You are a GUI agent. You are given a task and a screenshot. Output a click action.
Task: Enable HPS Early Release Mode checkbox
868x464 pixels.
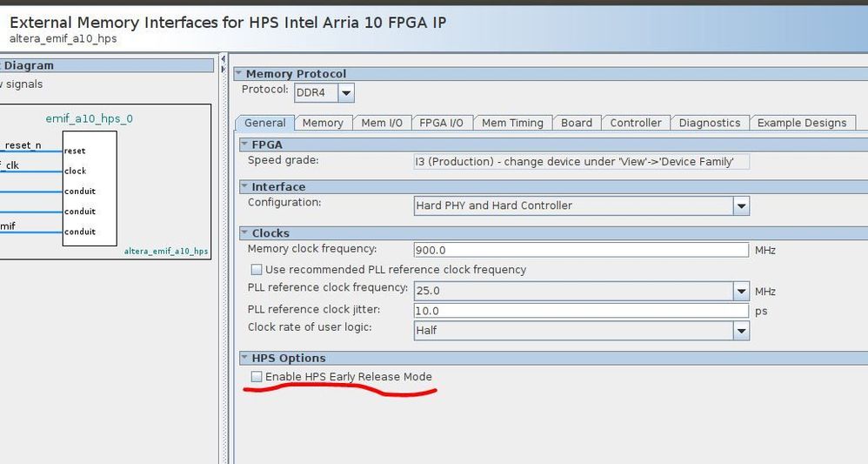point(257,377)
